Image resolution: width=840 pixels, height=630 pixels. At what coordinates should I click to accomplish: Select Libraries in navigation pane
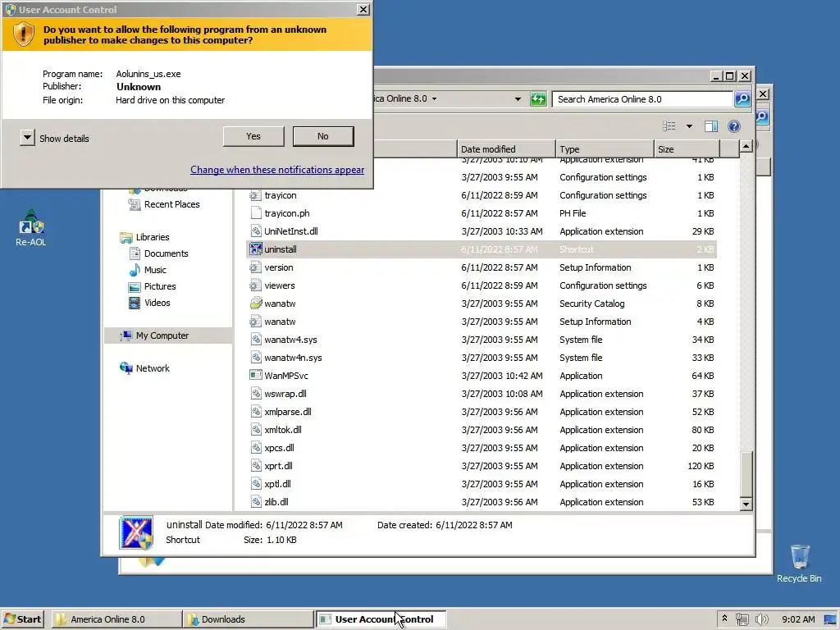click(x=144, y=237)
